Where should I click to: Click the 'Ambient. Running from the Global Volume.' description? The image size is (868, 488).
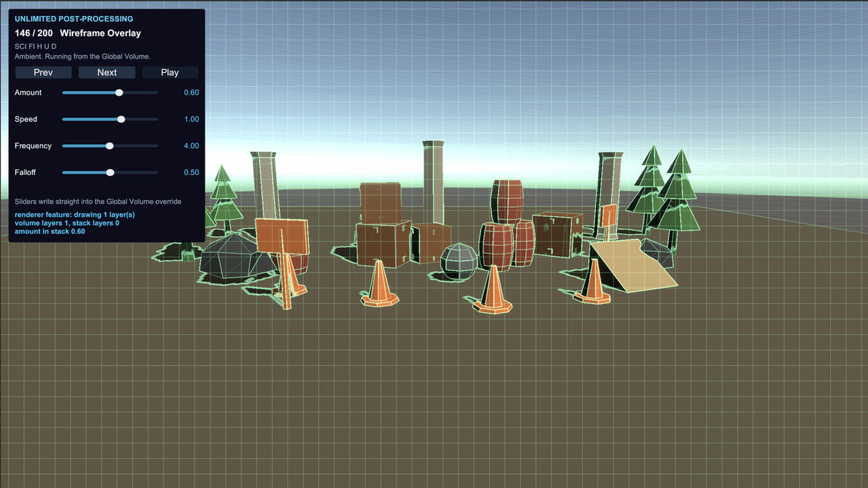(82, 56)
